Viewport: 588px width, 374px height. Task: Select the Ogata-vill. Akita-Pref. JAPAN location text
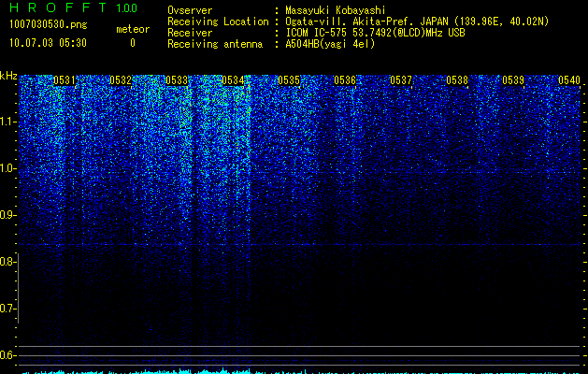coord(417,22)
